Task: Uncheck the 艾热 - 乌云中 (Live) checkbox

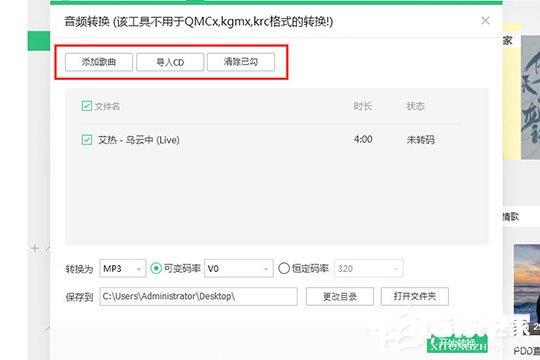Action: pos(87,140)
